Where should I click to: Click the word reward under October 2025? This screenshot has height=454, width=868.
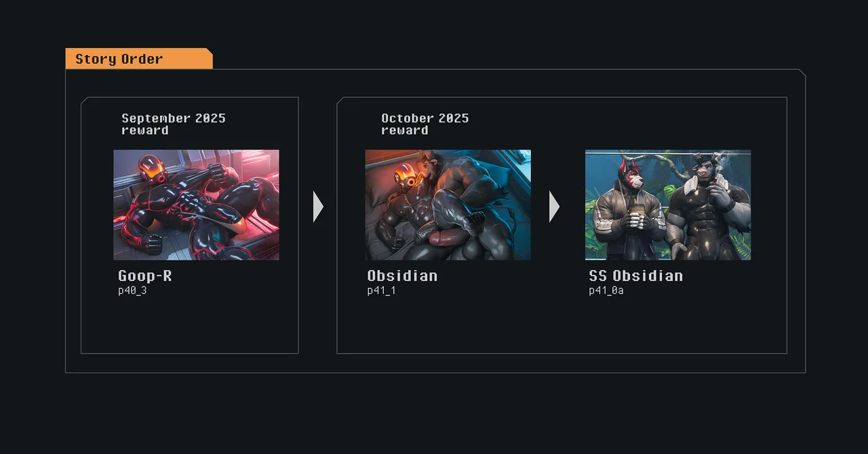405,130
